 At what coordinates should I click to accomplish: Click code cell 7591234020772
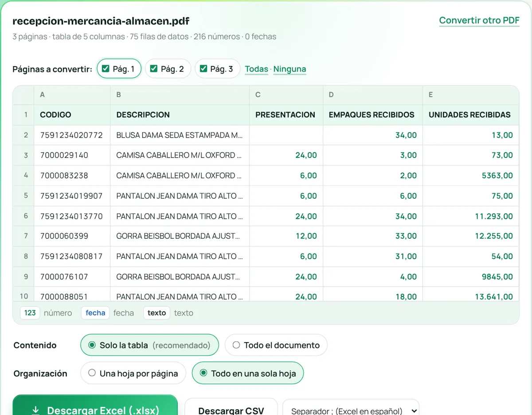coord(72,135)
